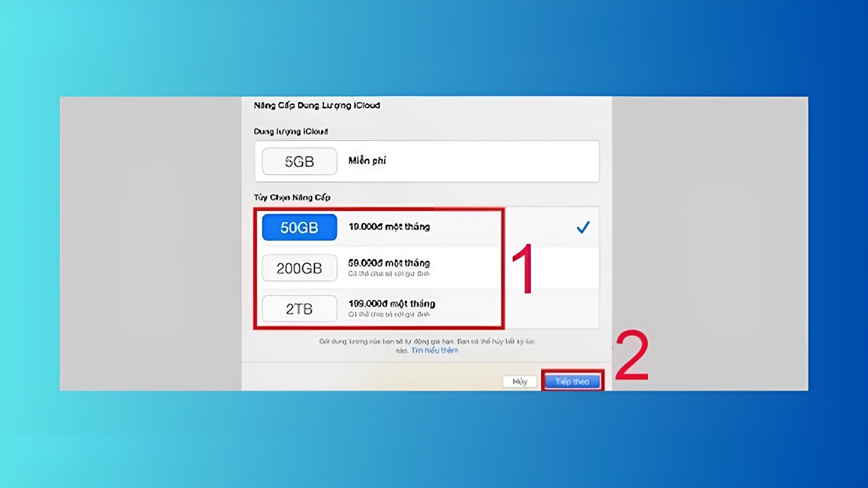Select the 200GB storage plan button

pyautogui.click(x=299, y=268)
